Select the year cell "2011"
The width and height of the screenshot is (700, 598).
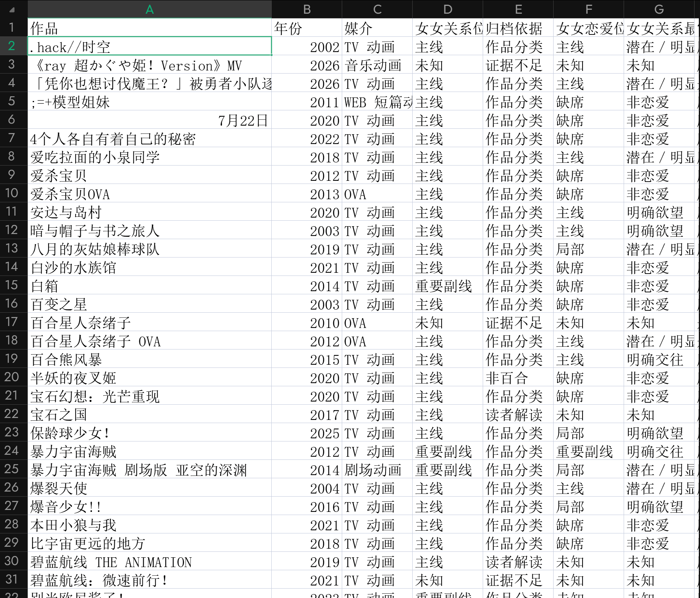307,101
